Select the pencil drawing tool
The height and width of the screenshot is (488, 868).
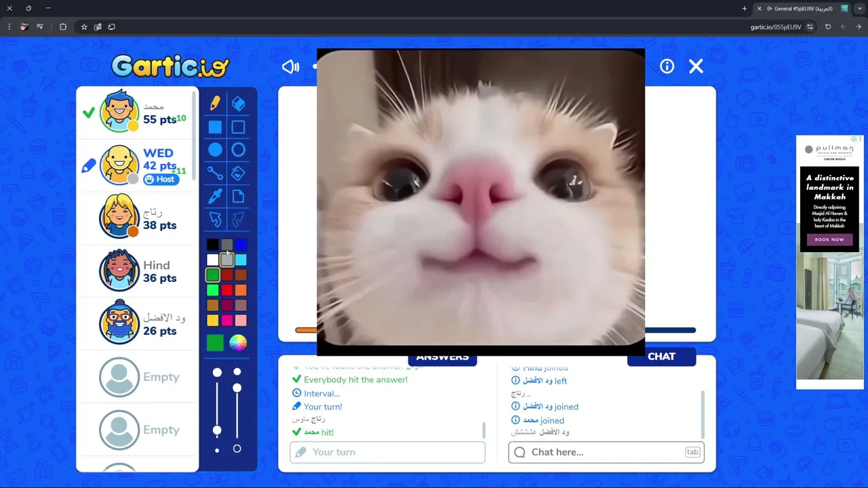click(x=215, y=103)
